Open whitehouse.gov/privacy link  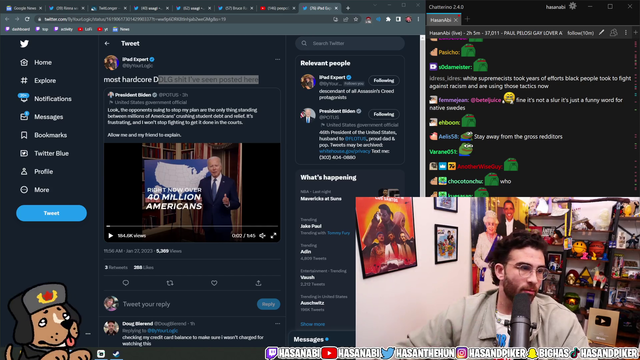click(x=344, y=151)
